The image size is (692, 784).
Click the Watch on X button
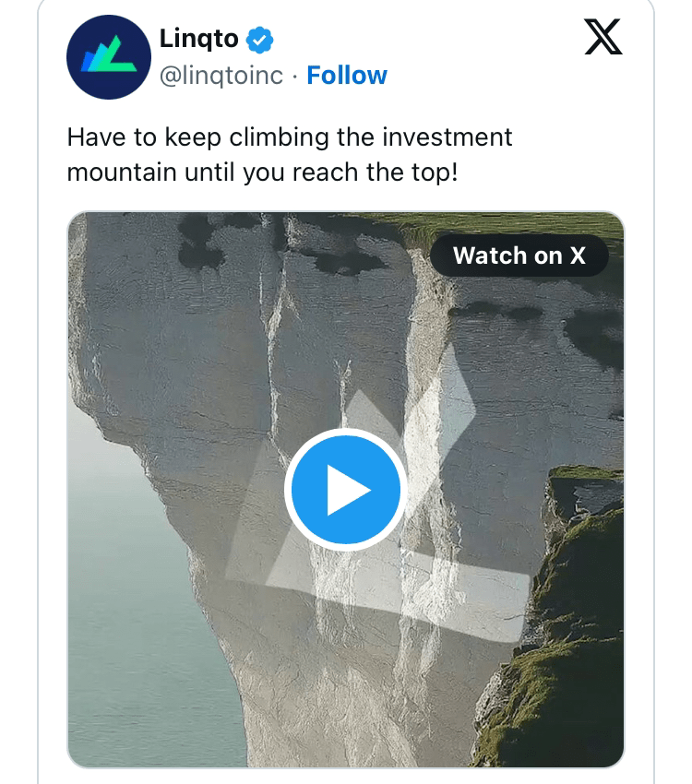click(x=519, y=255)
